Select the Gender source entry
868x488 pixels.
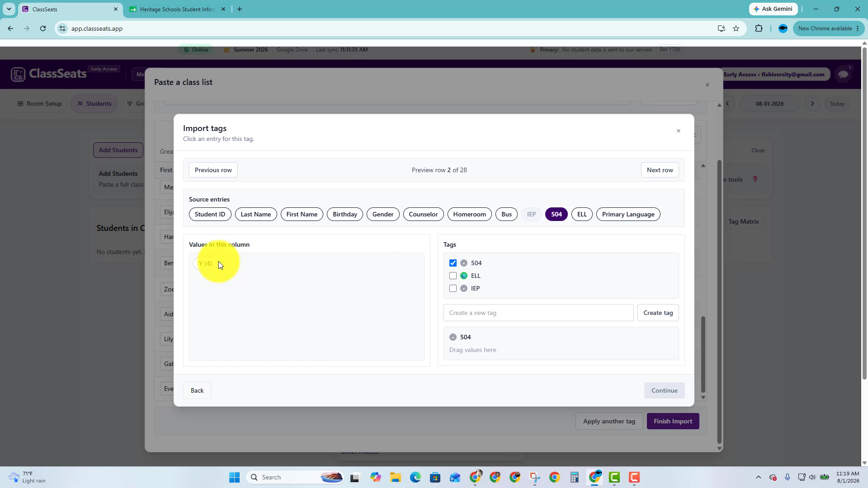click(x=383, y=214)
